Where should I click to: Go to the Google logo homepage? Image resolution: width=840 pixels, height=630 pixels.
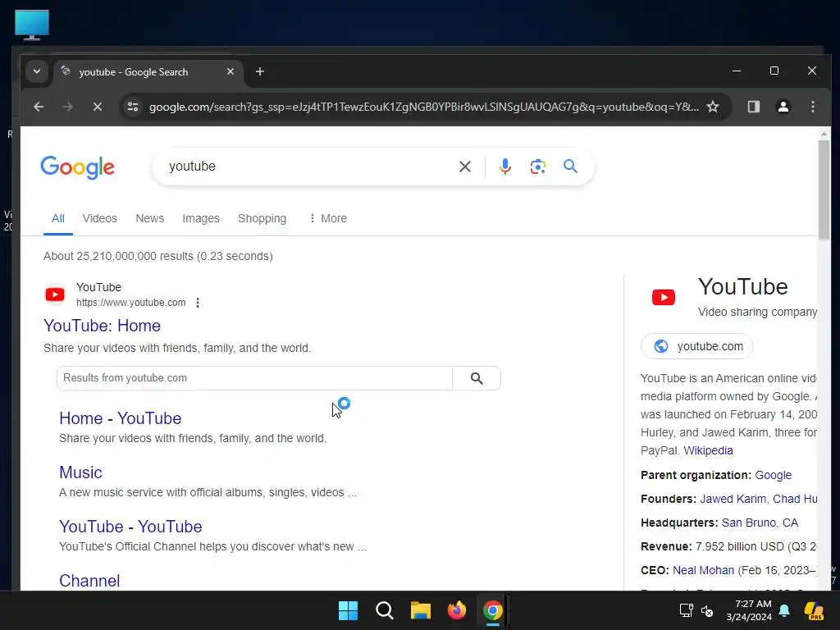78,167
